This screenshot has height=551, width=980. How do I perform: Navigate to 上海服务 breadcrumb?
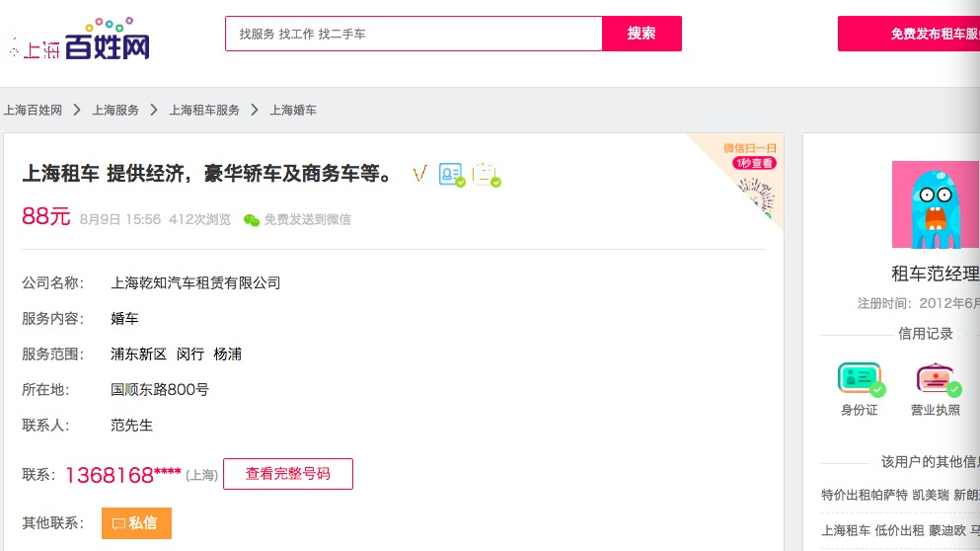pos(115,111)
